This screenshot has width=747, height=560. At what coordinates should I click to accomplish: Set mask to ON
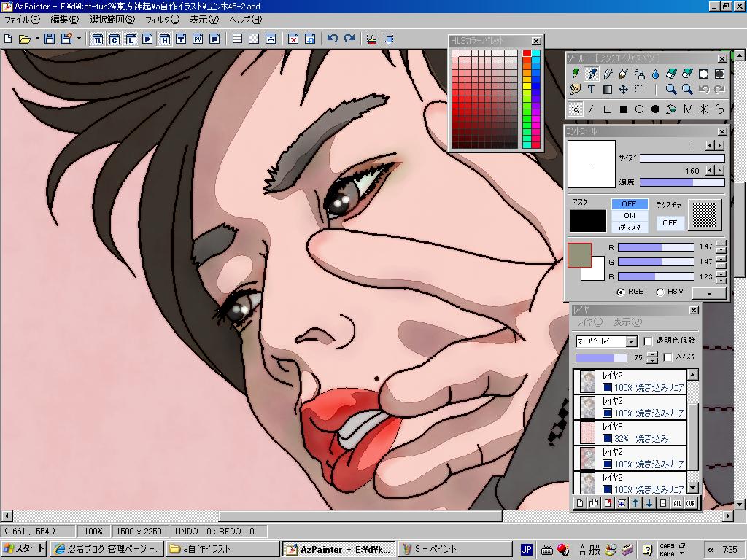pos(630,216)
